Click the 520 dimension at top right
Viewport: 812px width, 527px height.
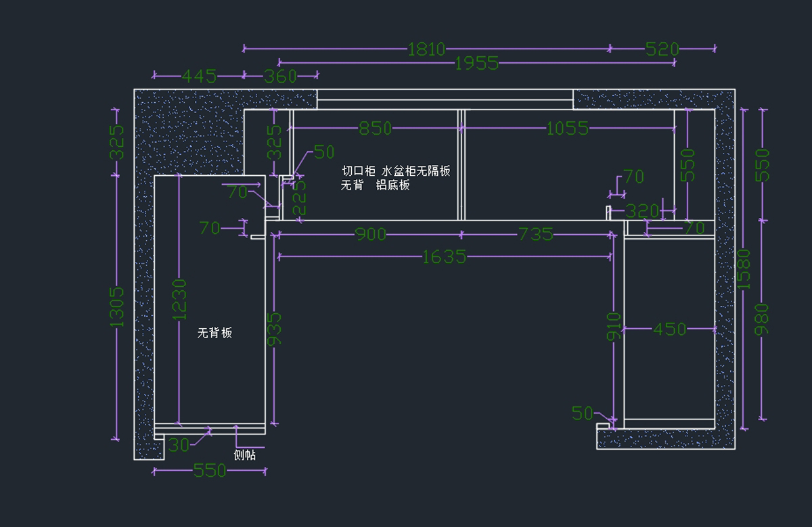662,49
